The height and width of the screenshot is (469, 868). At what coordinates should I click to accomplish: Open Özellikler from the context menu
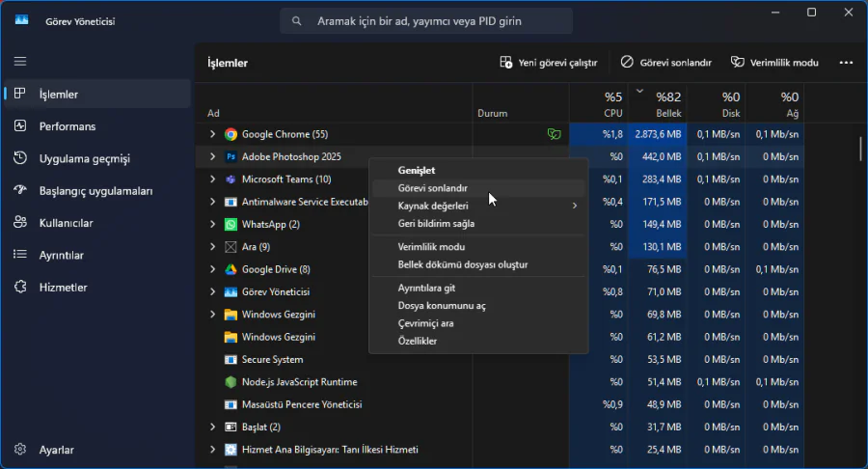tap(478, 341)
